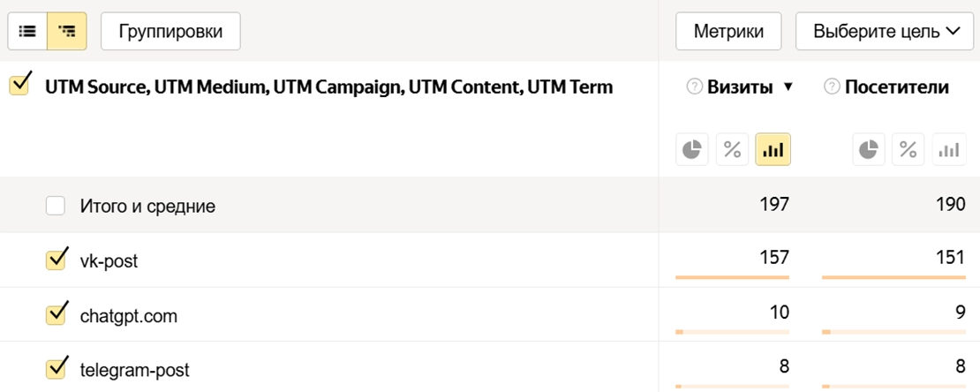This screenshot has height=392, width=980.
Task: Enable bar chart for Посетители column
Action: point(949,150)
